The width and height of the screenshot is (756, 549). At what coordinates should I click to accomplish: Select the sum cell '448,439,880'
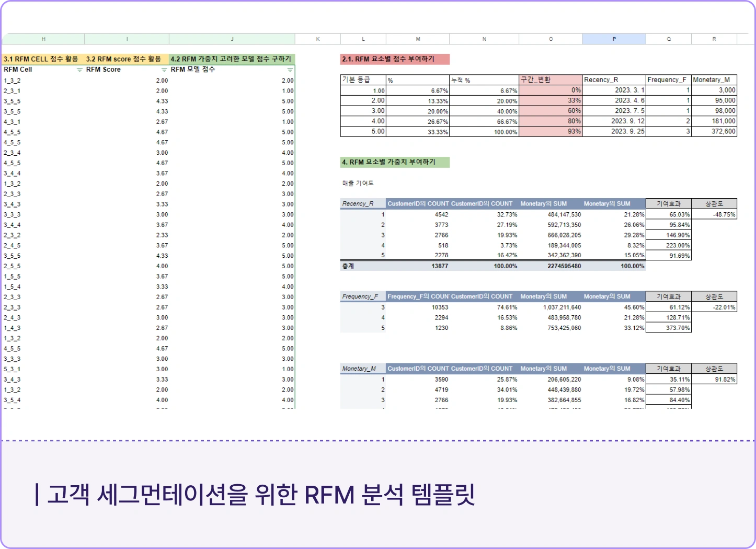click(551, 390)
